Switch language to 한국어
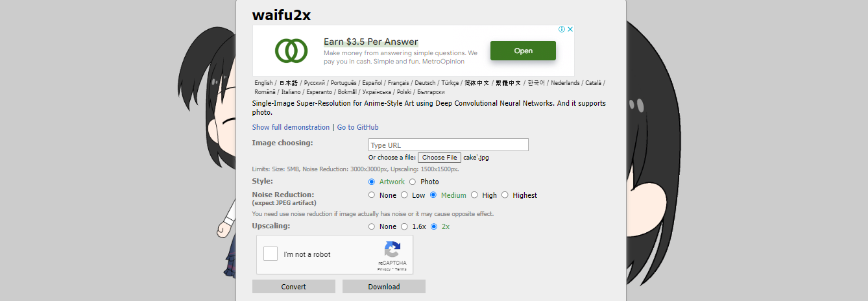This screenshot has height=301, width=868. [x=536, y=83]
